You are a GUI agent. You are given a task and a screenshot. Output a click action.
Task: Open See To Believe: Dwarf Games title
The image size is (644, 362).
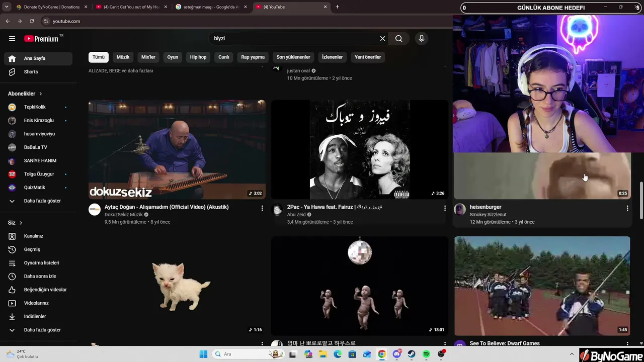pos(505,343)
